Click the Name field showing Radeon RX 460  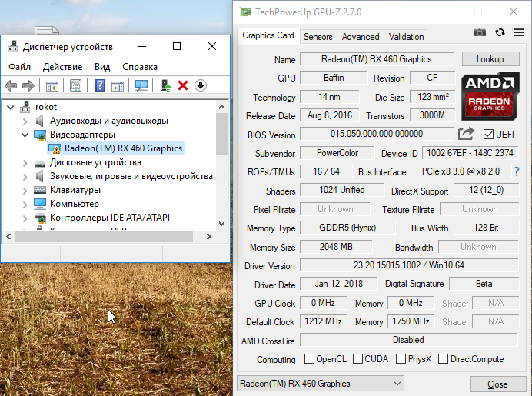click(x=377, y=59)
